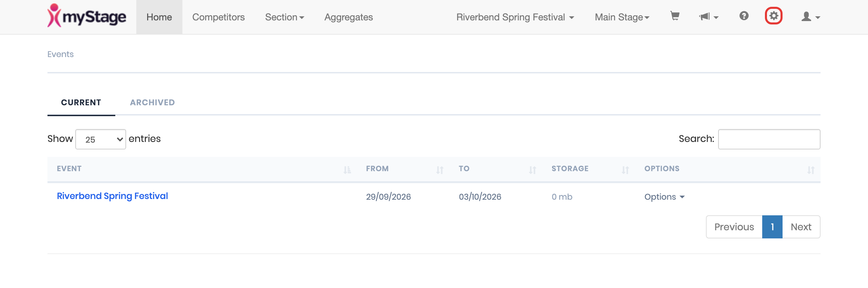Focus the Search input field
The width and height of the screenshot is (868, 288).
click(x=769, y=139)
